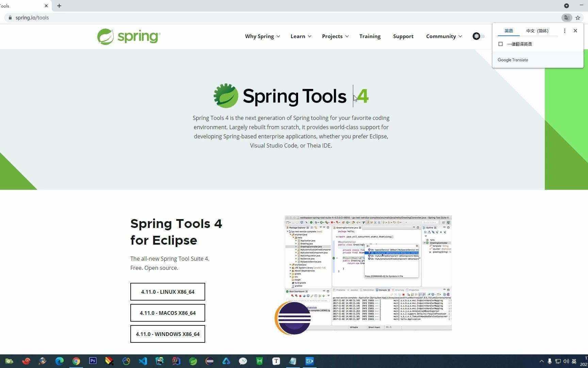Open HBuilder from the taskbar
The image size is (588, 368).
pyautogui.click(x=260, y=361)
